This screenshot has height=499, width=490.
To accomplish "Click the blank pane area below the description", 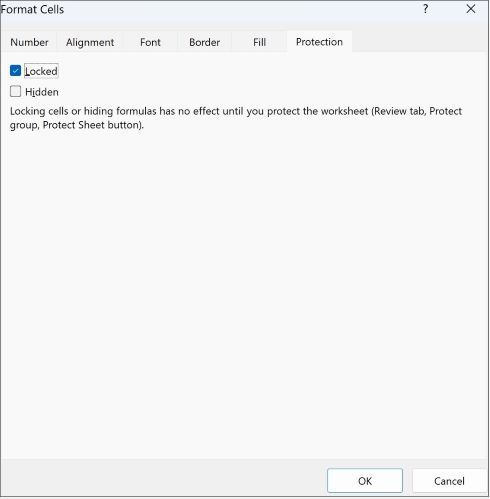I will (x=245, y=293).
